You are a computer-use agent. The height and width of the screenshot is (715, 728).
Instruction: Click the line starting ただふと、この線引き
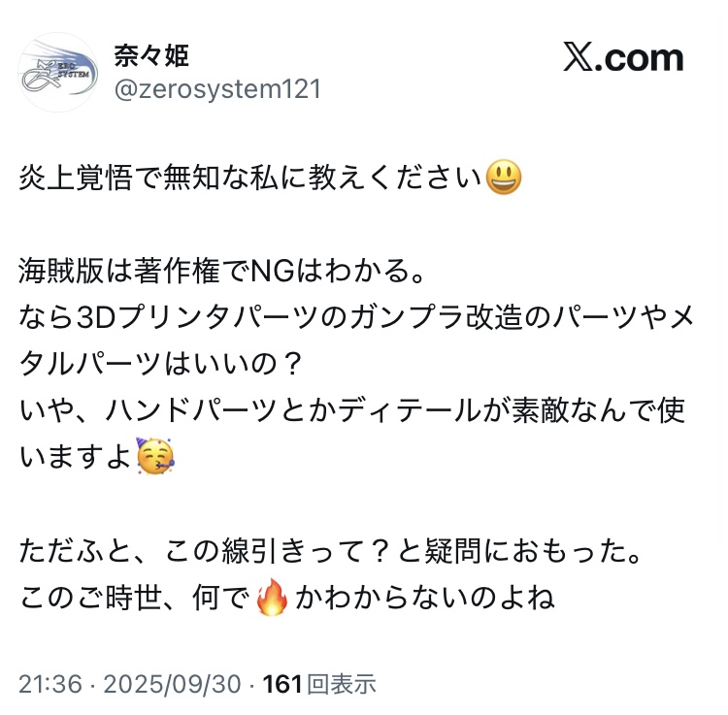click(x=331, y=550)
